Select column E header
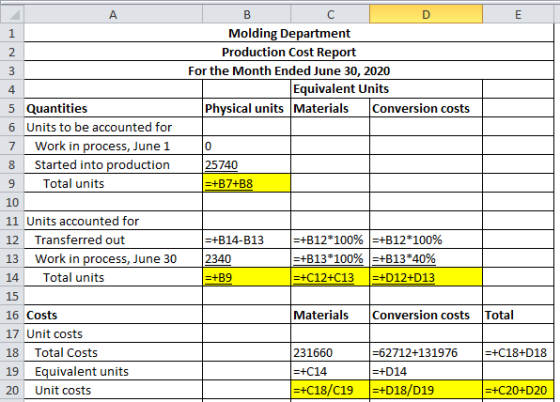The height and width of the screenshot is (402, 560). [x=518, y=15]
